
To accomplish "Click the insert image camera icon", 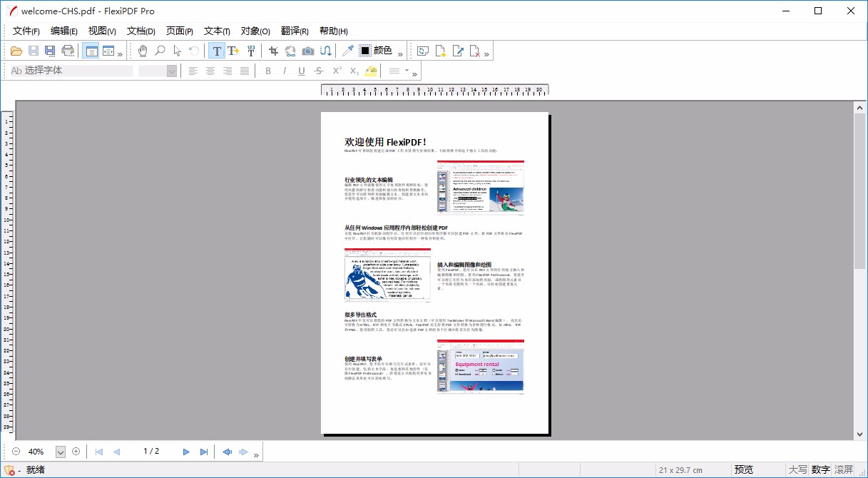I will click(307, 51).
